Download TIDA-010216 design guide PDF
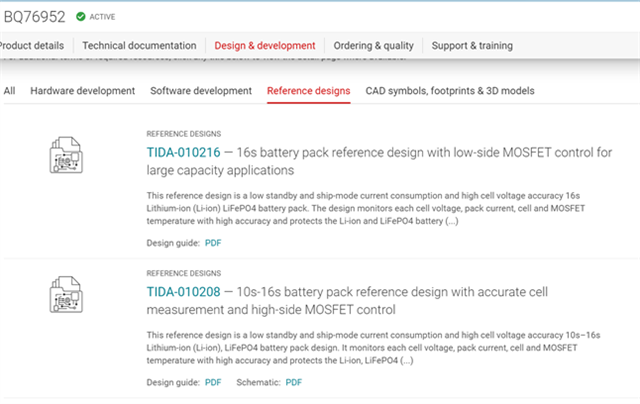The image size is (640, 404). click(213, 243)
